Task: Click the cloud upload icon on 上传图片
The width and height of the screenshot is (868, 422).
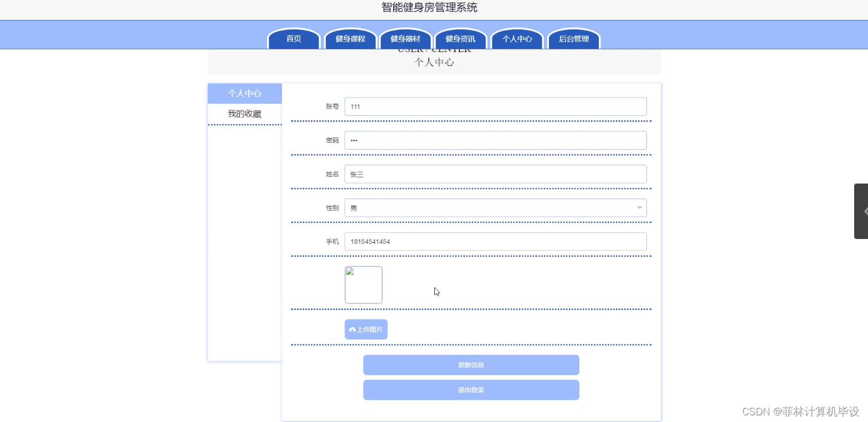Action: click(352, 329)
